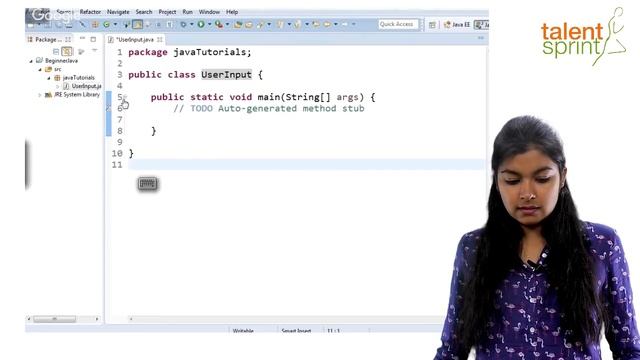The width and height of the screenshot is (640, 360).
Task: Switch to the Java EE perspective
Action: click(457, 25)
